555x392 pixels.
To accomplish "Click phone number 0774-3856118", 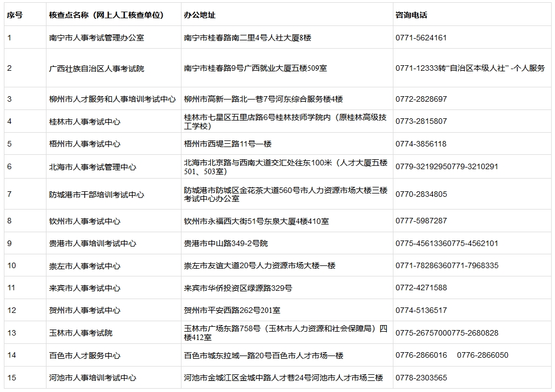I will 421,144.
